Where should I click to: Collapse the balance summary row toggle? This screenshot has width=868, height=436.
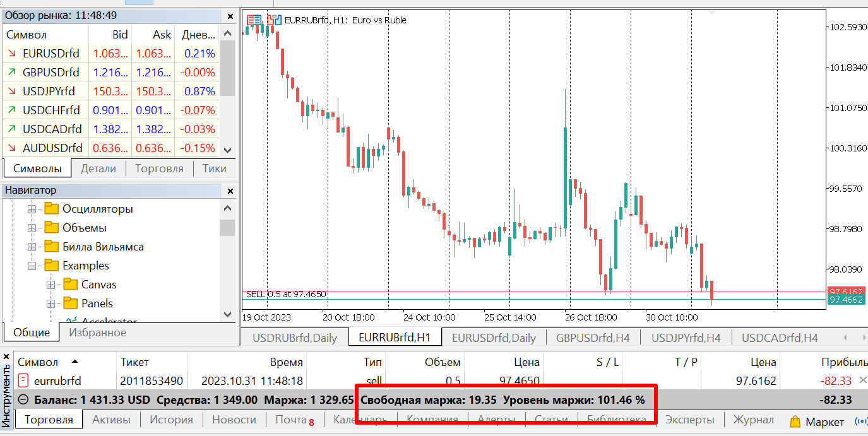[23, 399]
